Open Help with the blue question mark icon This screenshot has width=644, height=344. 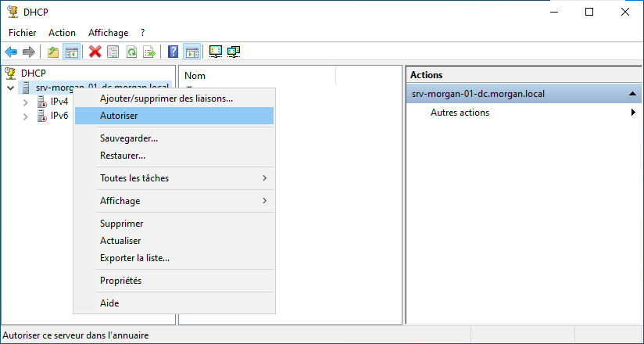173,52
